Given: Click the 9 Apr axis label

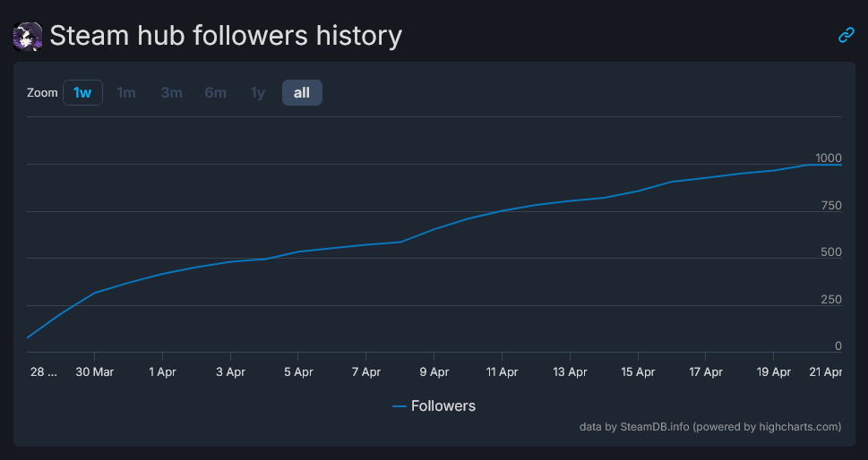Looking at the screenshot, I should (x=434, y=371).
